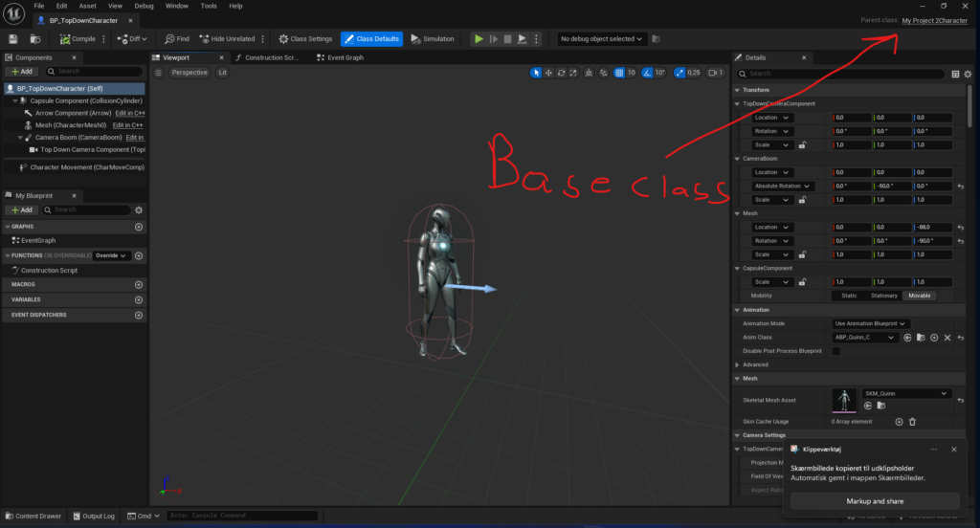This screenshot has width=980, height=528.
Task: Click the Browse to asset icon in toolbar
Action: tap(35, 39)
